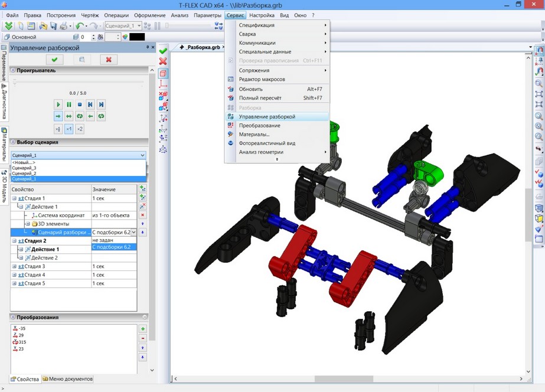Enable back-and-forth playback mode
This screenshot has height=392, width=545.
[x=69, y=116]
